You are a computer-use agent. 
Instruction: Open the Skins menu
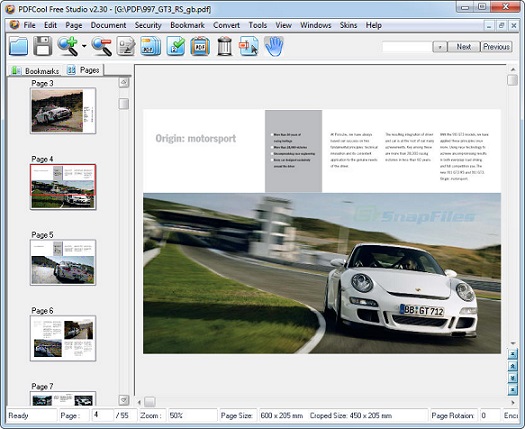[x=349, y=25]
